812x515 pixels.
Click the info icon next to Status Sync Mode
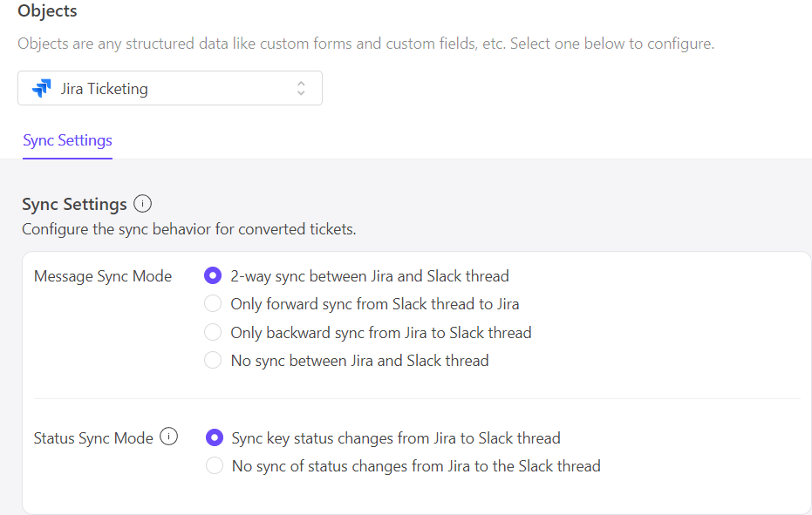(x=169, y=437)
